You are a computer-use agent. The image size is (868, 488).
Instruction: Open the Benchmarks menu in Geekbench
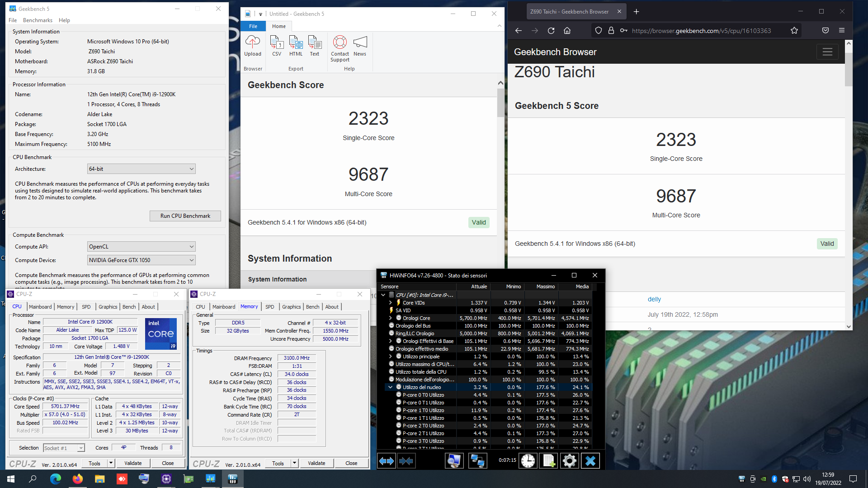click(x=38, y=20)
